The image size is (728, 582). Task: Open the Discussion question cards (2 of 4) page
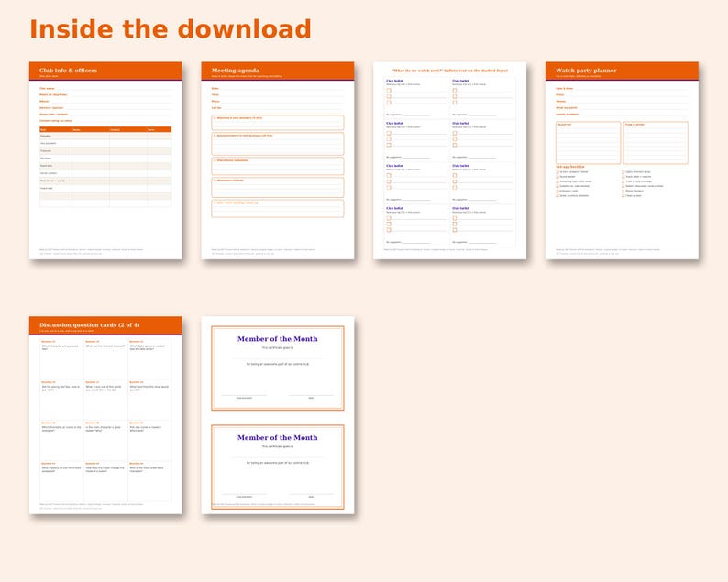click(x=105, y=415)
